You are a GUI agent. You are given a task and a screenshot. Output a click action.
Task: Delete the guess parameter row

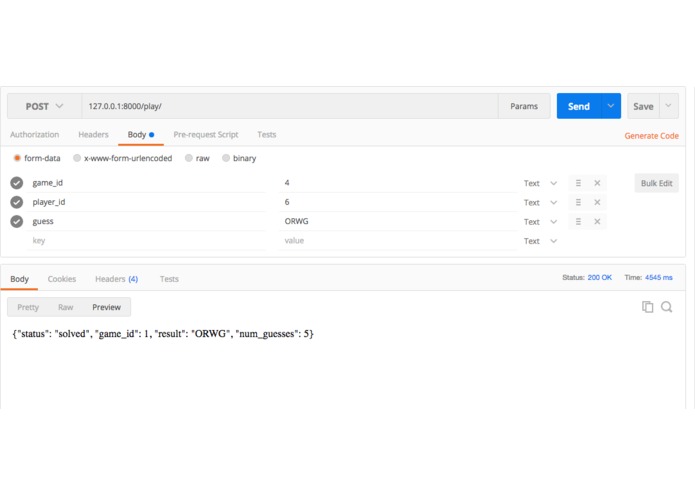click(x=597, y=222)
